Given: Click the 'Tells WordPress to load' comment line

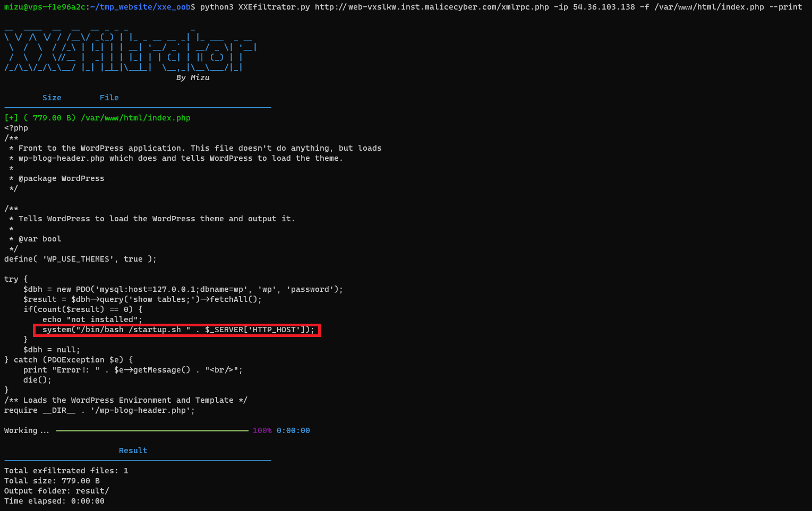Looking at the screenshot, I should tap(152, 219).
